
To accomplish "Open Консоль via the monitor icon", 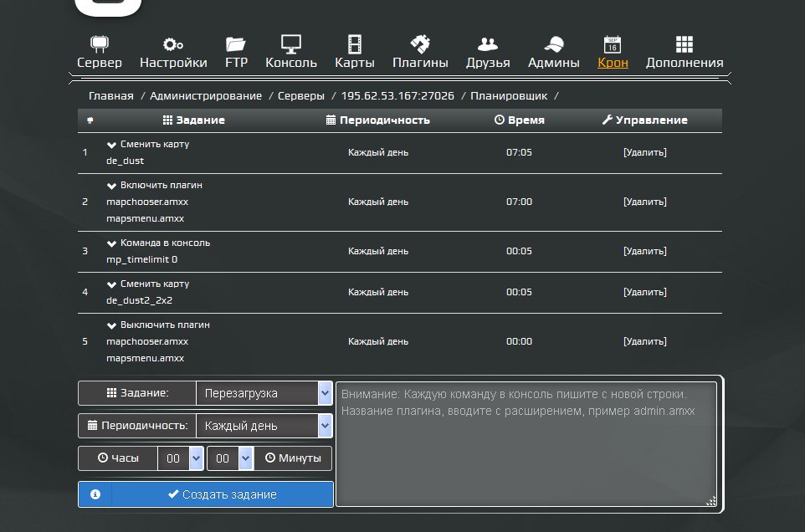I will point(290,44).
